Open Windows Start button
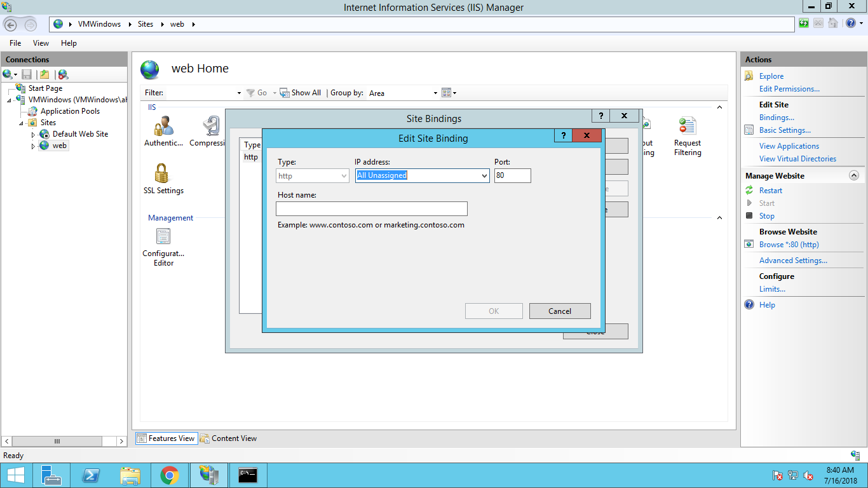Screen dimensions: 868x488 tap(15, 475)
